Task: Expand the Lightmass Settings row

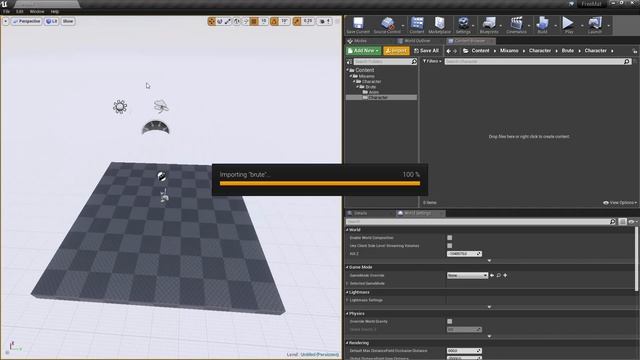Action: coord(348,300)
